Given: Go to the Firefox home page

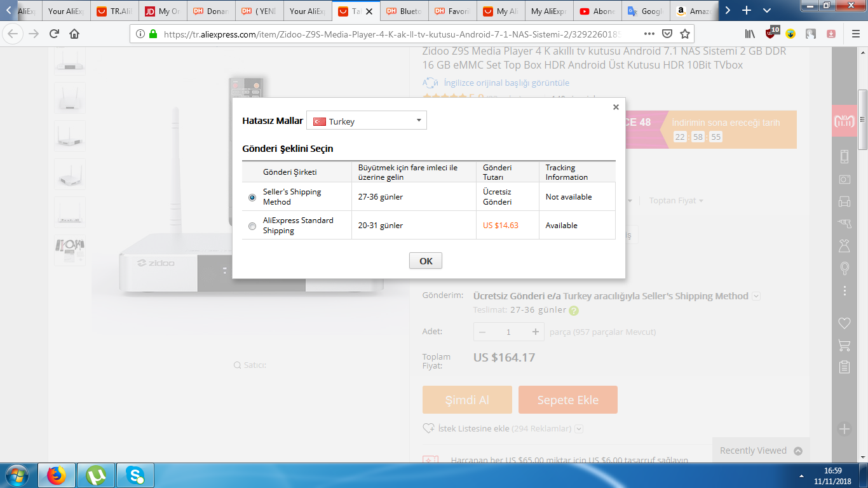Looking at the screenshot, I should coord(74,34).
